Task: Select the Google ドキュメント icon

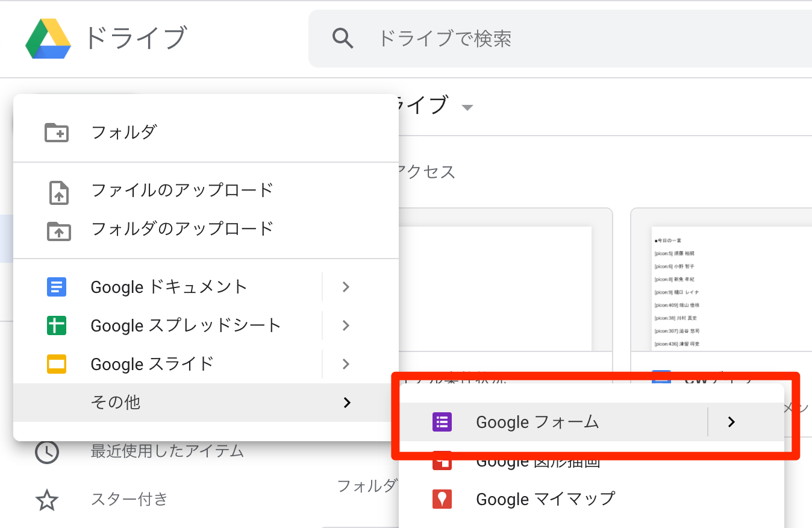Action: tap(57, 287)
